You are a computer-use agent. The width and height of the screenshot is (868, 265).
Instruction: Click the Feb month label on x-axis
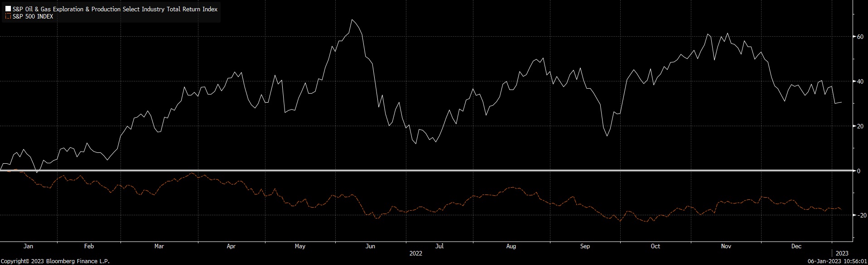click(x=89, y=246)
